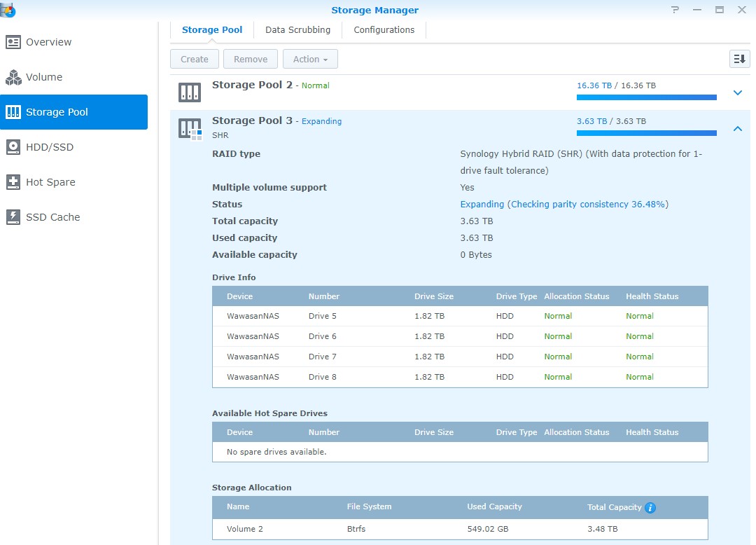Click the 3.48 TB total capacity value

point(602,529)
